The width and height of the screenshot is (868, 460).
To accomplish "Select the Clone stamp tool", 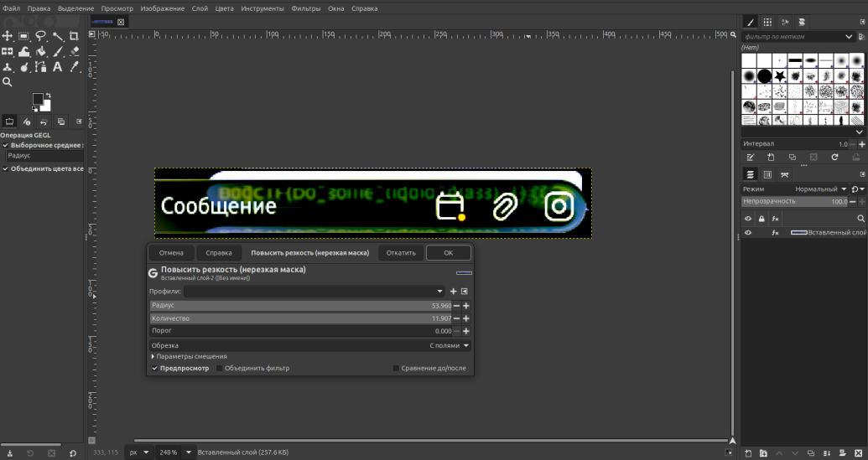I will point(8,67).
